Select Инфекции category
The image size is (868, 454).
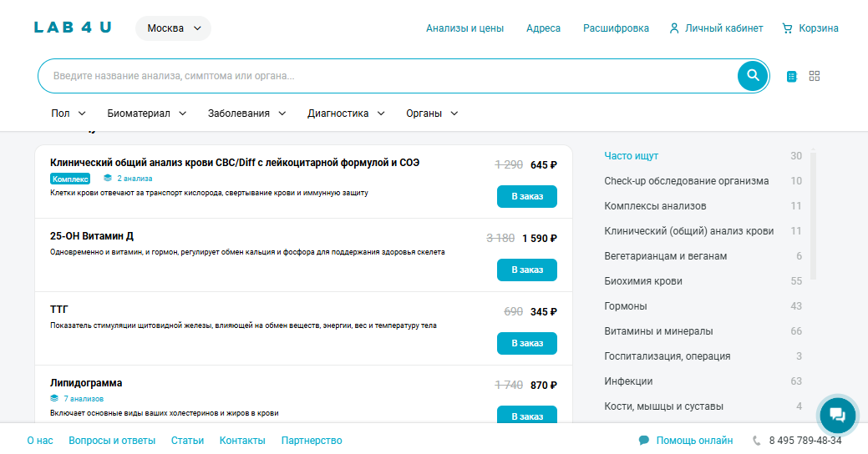click(x=628, y=381)
